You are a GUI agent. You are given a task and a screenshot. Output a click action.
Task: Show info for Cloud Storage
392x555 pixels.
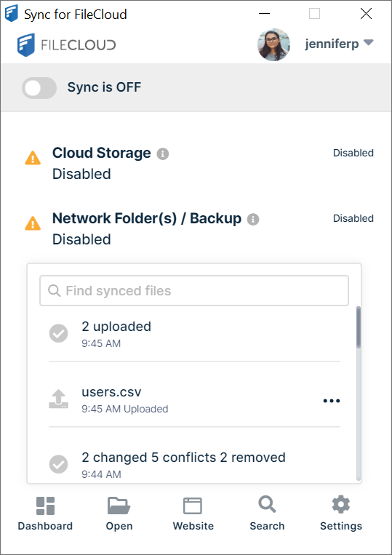pyautogui.click(x=163, y=154)
